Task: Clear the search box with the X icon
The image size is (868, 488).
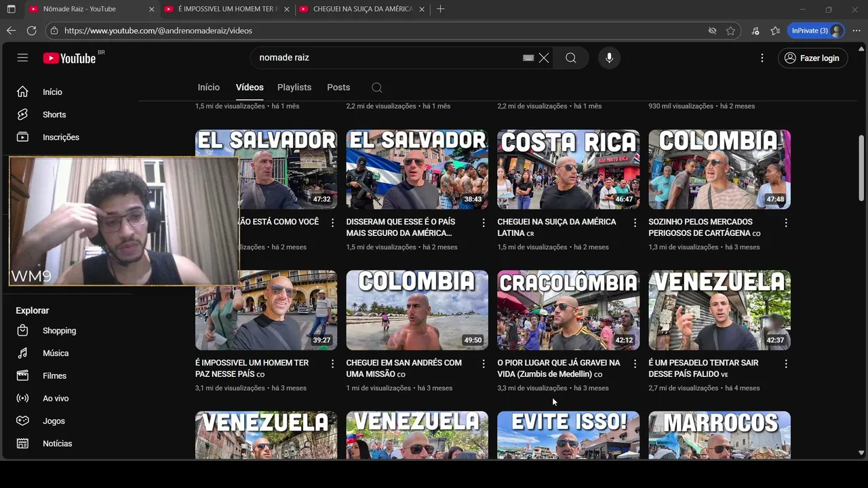Action: 544,58
